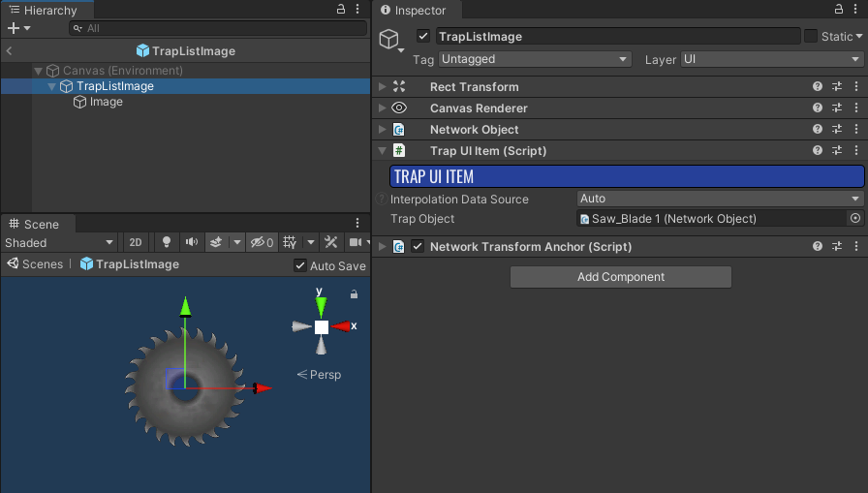Click the Hierarchy search field
The height and width of the screenshot is (493, 868).
[x=218, y=28]
